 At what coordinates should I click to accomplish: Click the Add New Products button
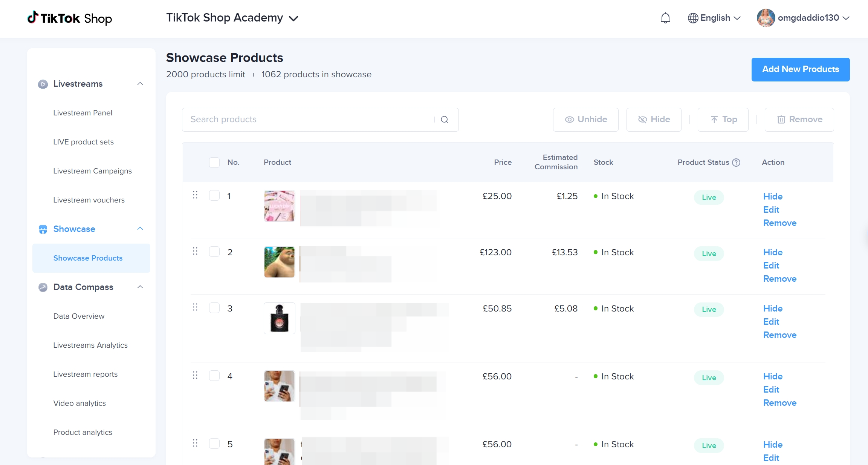tap(800, 69)
